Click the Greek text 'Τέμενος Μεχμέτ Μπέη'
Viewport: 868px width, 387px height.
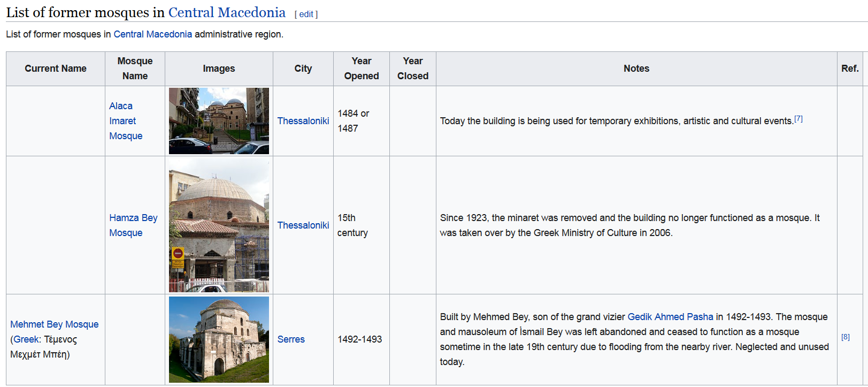click(x=43, y=347)
